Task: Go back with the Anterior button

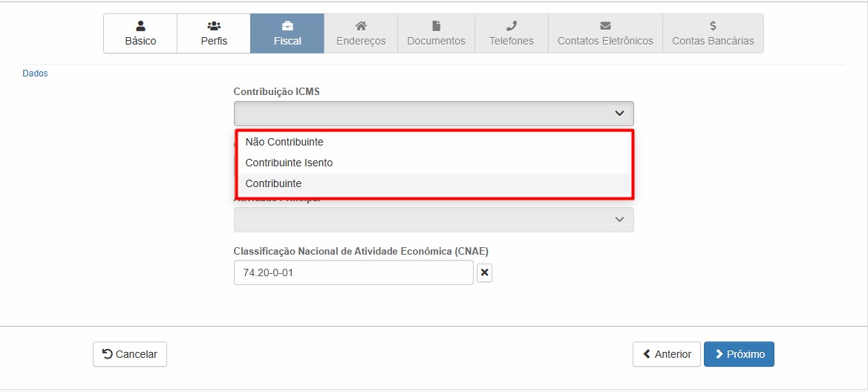Action: [x=666, y=354]
